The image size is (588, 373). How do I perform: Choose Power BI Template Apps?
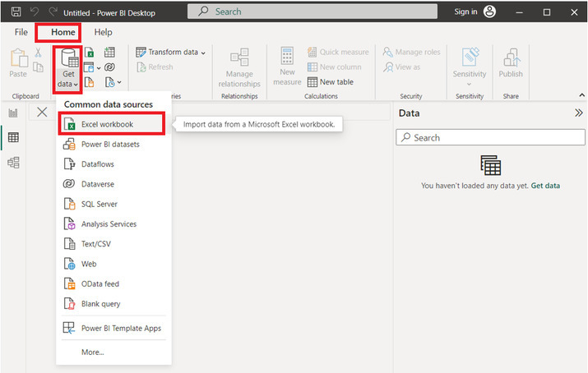[113, 328]
